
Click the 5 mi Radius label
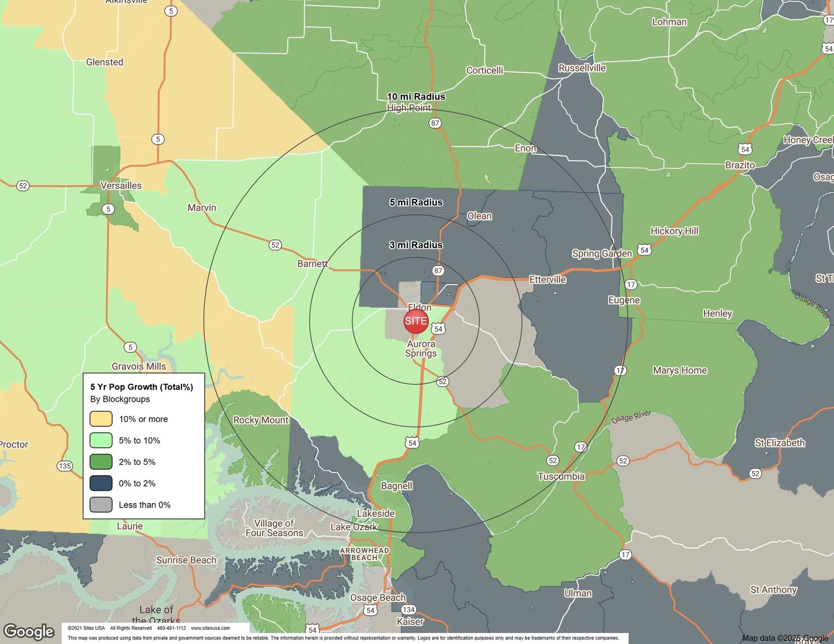pos(416,202)
